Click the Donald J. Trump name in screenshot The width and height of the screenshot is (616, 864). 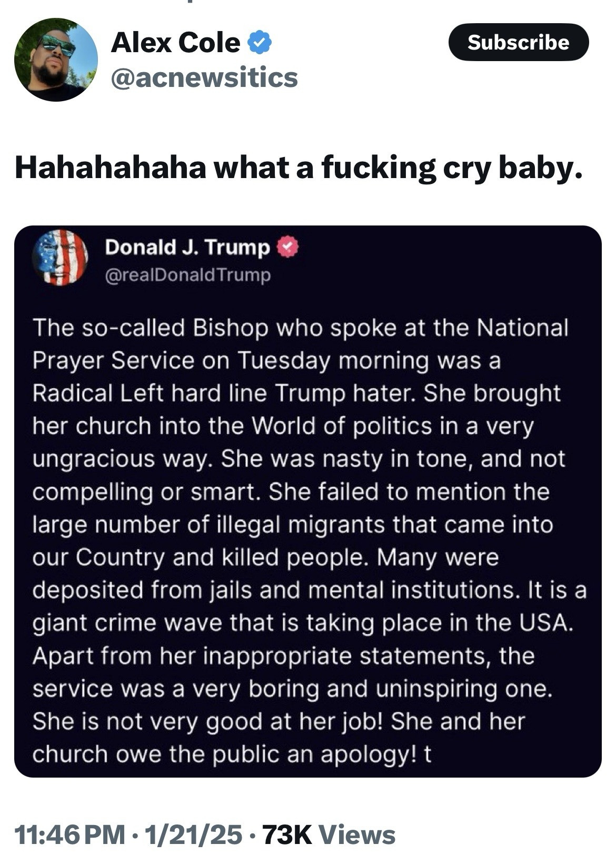(x=187, y=247)
